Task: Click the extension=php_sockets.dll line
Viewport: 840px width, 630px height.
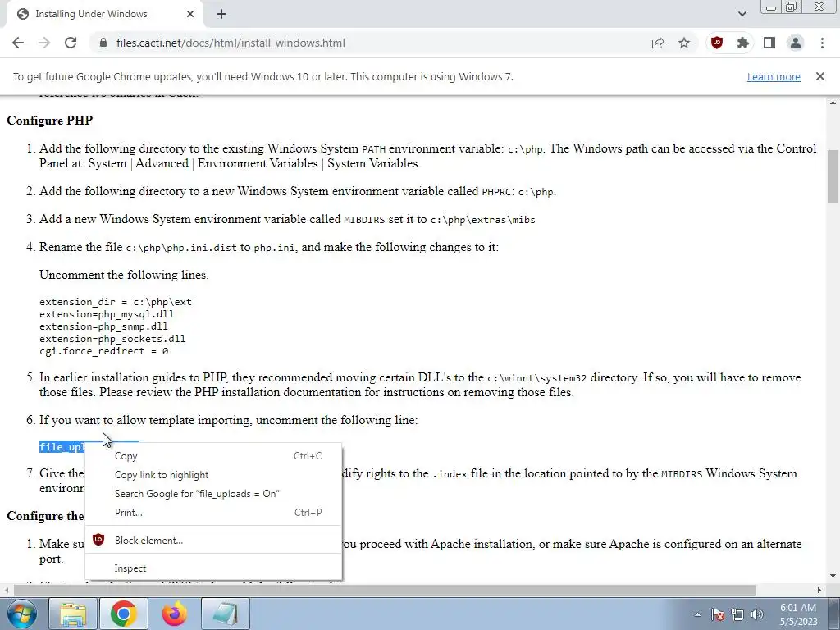Action: (x=112, y=339)
